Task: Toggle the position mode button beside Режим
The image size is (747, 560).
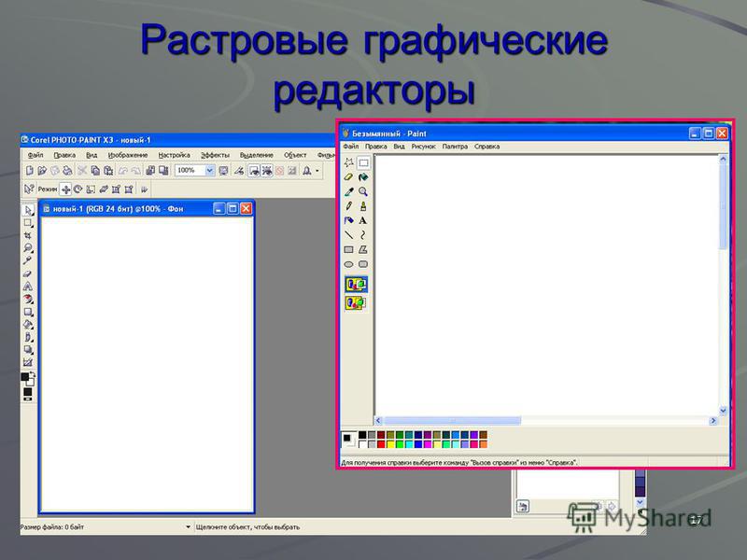Action: coord(65,189)
